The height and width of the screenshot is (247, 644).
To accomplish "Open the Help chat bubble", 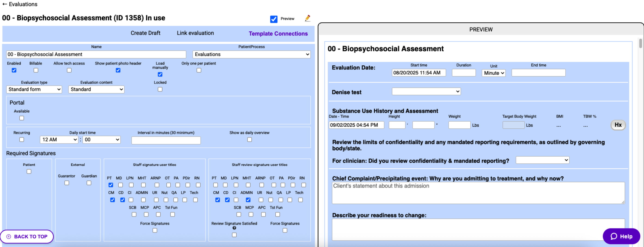I will pyautogui.click(x=621, y=236).
